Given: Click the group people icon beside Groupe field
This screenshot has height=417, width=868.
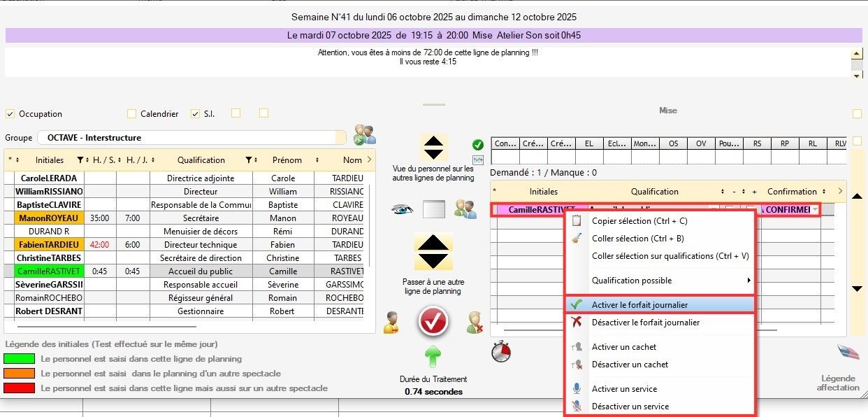Looking at the screenshot, I should [364, 135].
